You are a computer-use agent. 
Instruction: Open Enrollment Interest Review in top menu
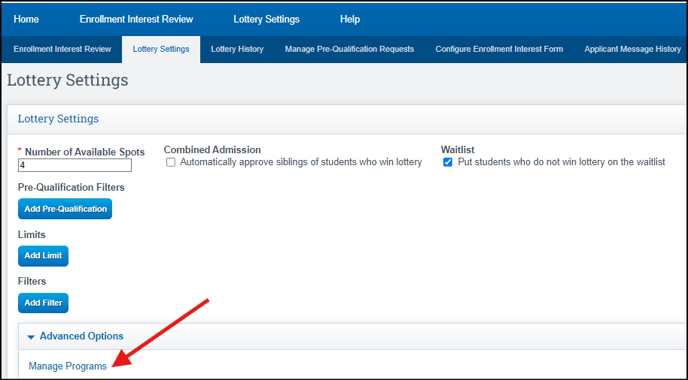tap(136, 19)
